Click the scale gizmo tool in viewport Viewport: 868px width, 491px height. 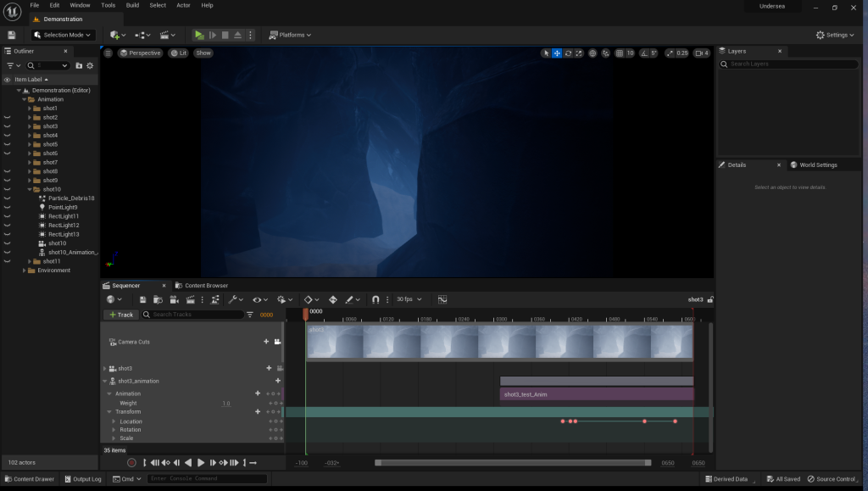(x=579, y=53)
